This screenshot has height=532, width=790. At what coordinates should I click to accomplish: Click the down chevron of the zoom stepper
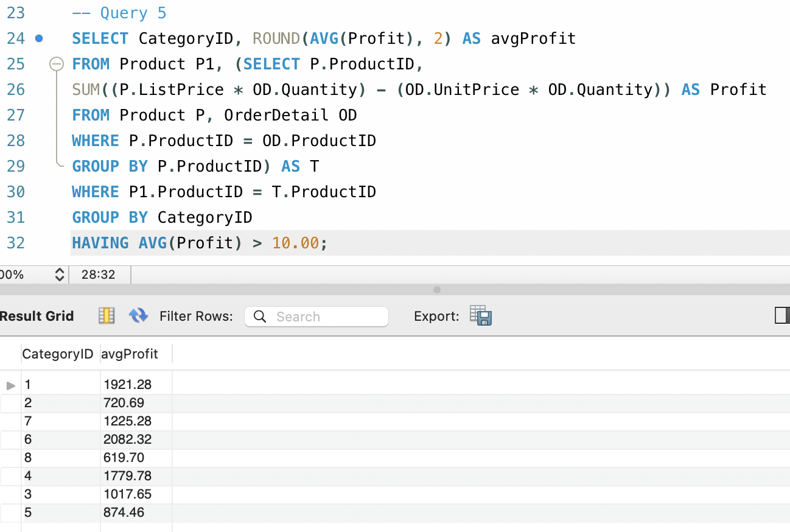tap(59, 278)
